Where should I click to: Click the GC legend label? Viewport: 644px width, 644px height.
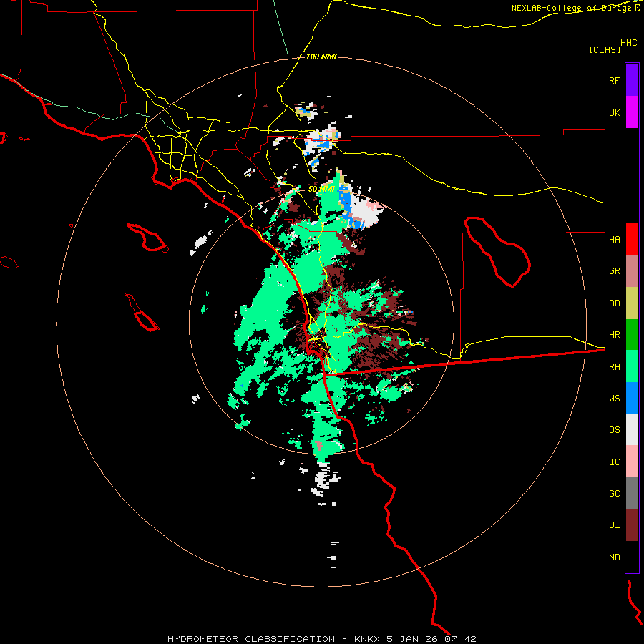pyautogui.click(x=614, y=494)
